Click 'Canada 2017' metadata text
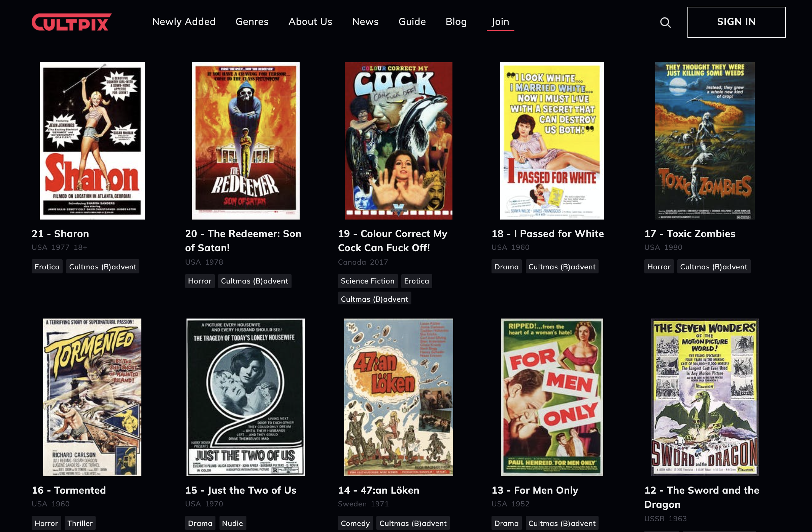This screenshot has width=812, height=532. click(363, 262)
